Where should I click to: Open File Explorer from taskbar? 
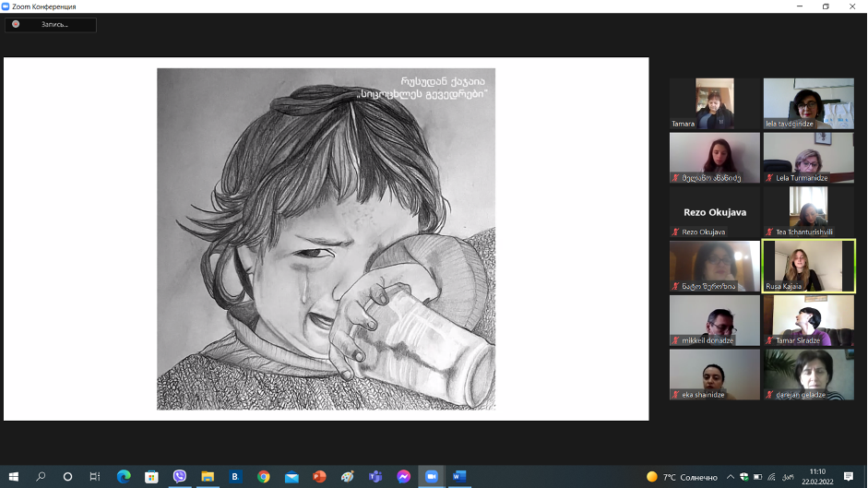[x=208, y=476]
